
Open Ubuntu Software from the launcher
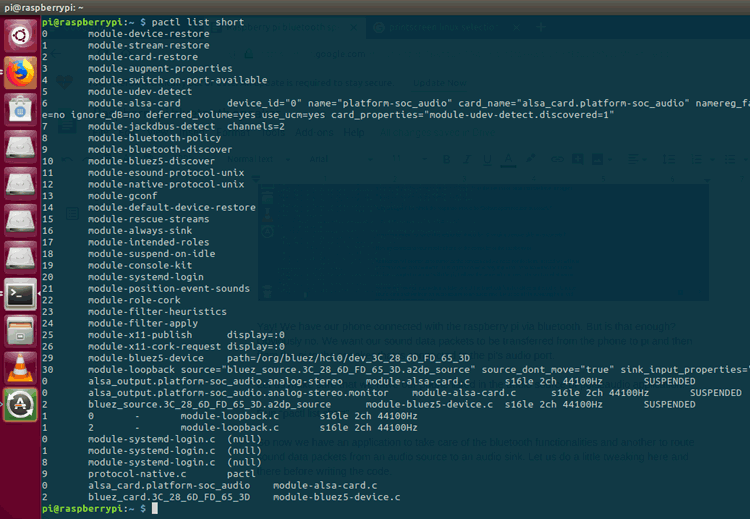[x=20, y=110]
